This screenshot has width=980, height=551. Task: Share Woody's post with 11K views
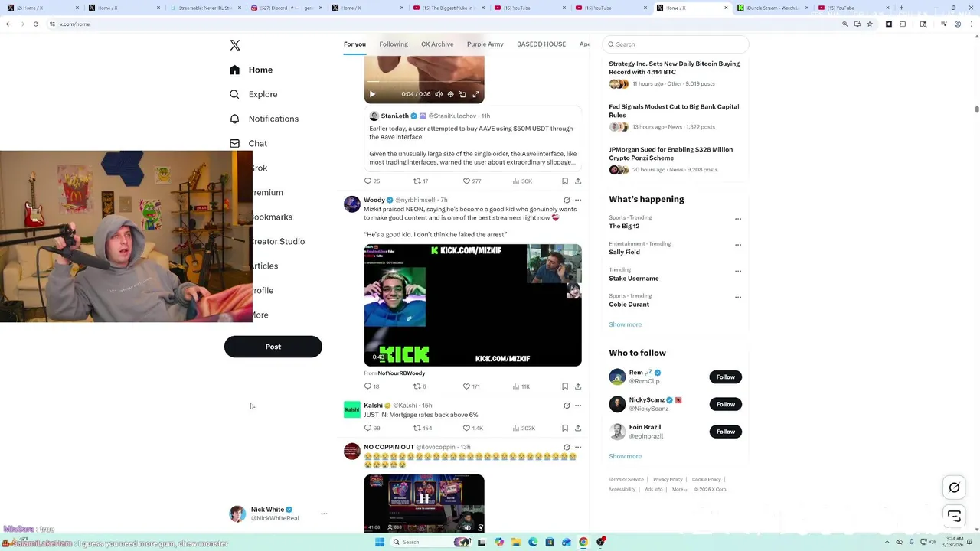[x=578, y=386]
